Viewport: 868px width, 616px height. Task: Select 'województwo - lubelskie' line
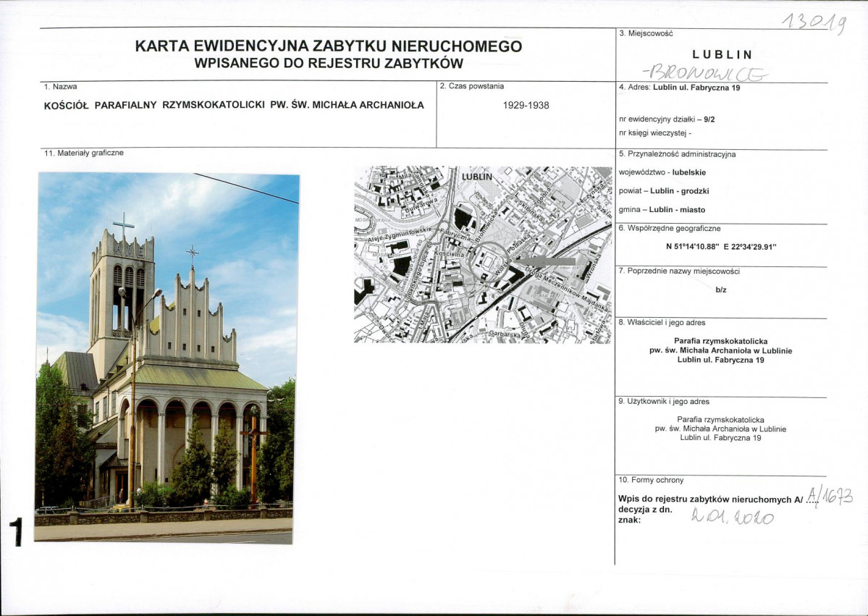click(x=662, y=172)
